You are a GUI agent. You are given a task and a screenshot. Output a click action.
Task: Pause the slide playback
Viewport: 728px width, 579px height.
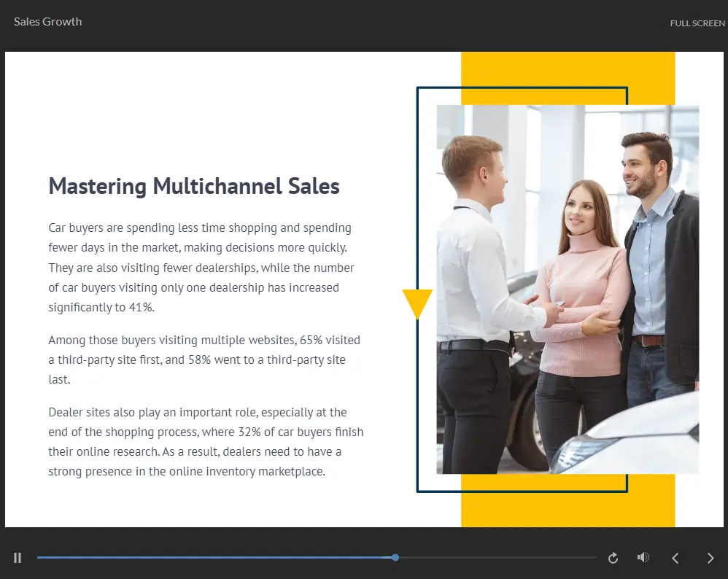18,558
